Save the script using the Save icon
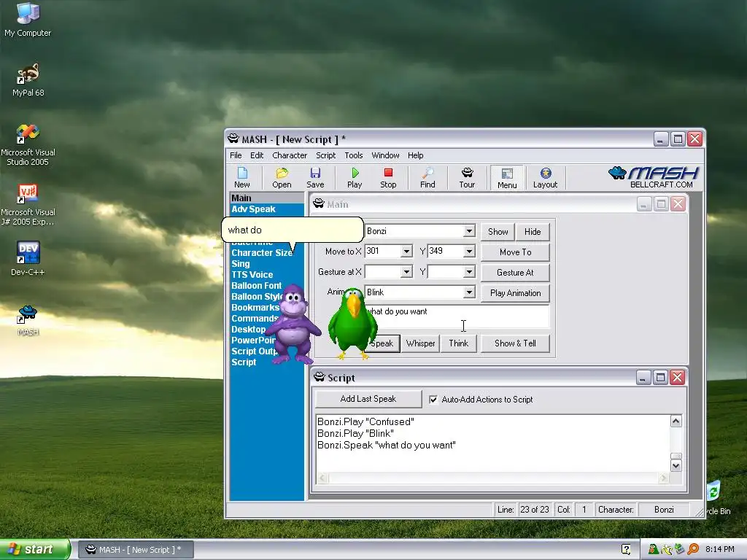This screenshot has width=747, height=560. [315, 178]
